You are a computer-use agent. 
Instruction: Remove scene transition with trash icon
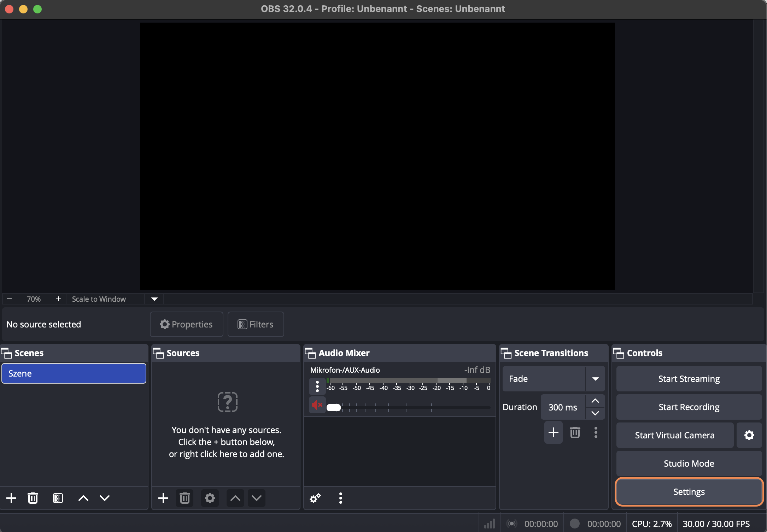click(575, 432)
